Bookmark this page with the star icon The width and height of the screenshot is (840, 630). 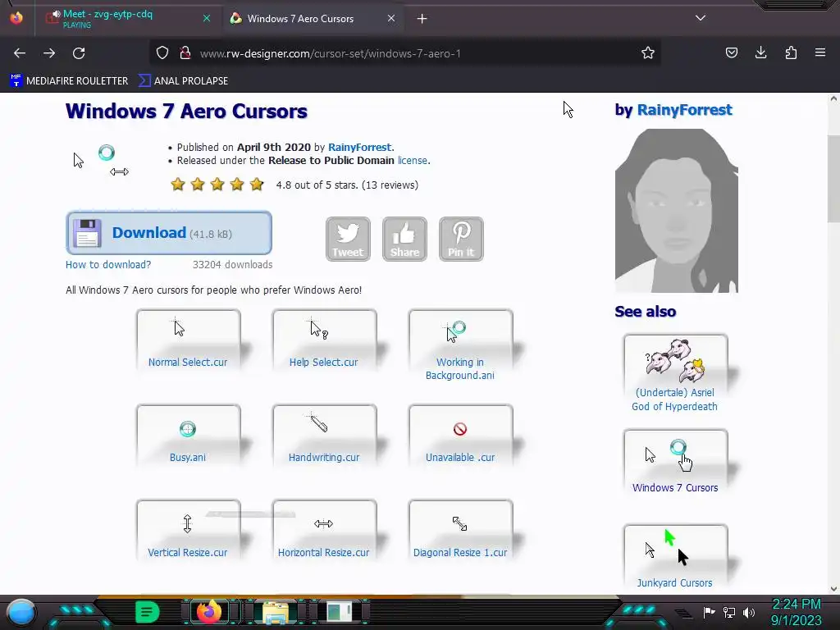648,53
